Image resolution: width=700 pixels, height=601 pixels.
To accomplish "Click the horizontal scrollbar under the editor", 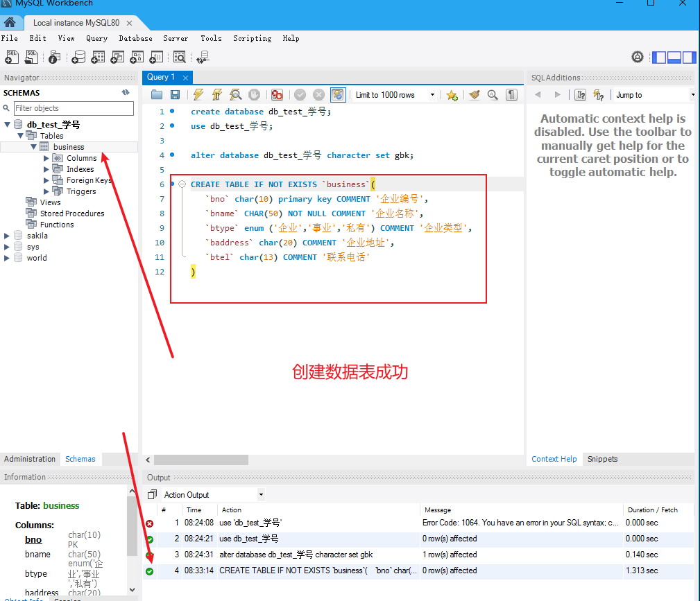I will [x=201, y=460].
